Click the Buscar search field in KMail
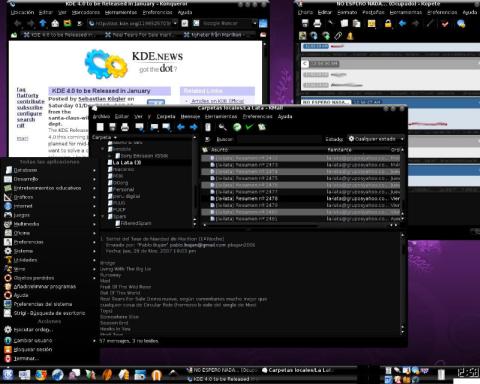This screenshot has width=480, height=384. (x=279, y=139)
